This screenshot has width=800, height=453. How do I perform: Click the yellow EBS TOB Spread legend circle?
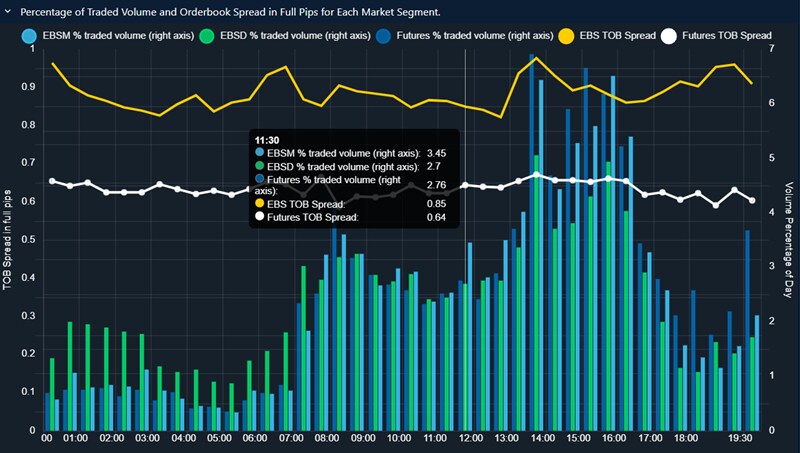coord(566,36)
